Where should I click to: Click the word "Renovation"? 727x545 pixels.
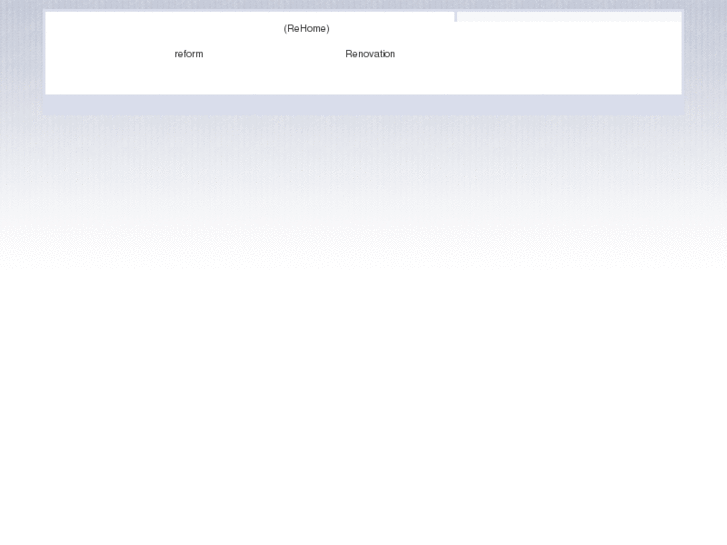pyautogui.click(x=370, y=54)
